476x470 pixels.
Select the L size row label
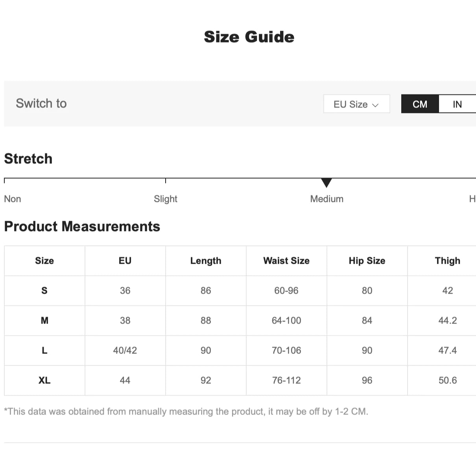(x=44, y=350)
